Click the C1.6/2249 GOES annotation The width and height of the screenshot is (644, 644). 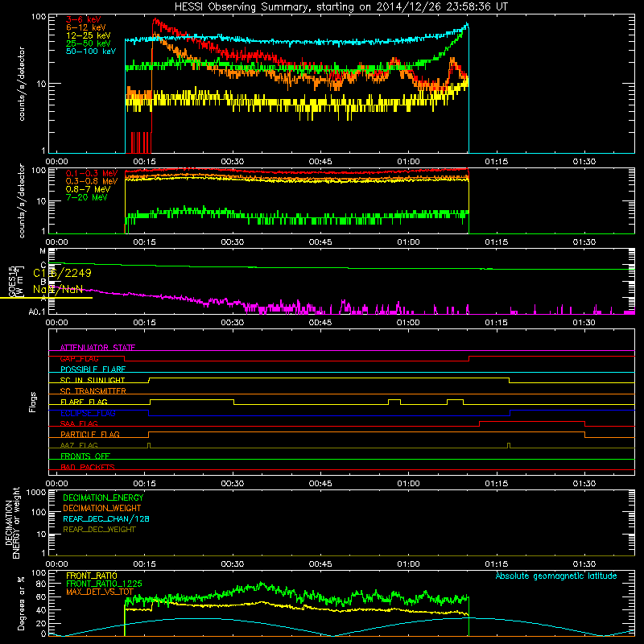62,273
